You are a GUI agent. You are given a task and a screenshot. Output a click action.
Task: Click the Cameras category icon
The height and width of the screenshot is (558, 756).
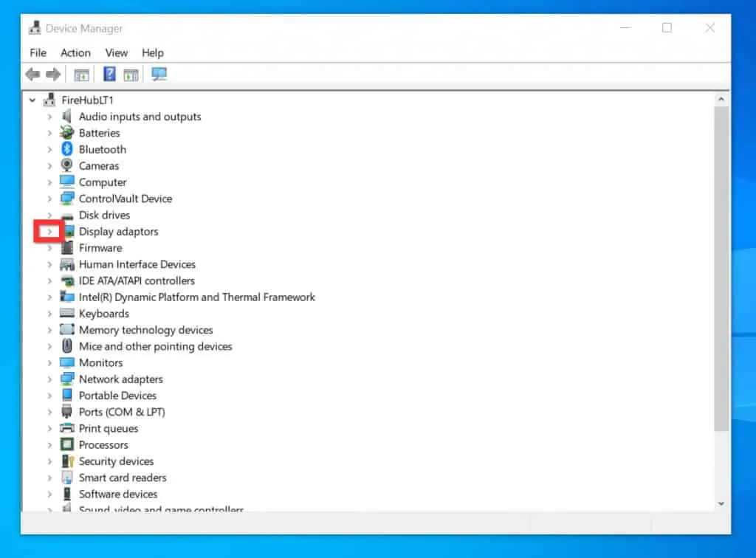tap(66, 165)
